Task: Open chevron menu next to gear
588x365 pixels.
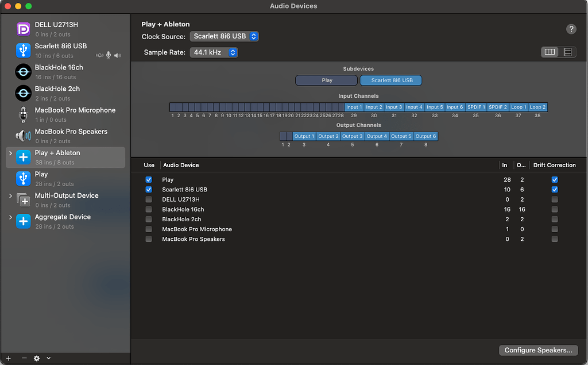Action: click(x=48, y=358)
